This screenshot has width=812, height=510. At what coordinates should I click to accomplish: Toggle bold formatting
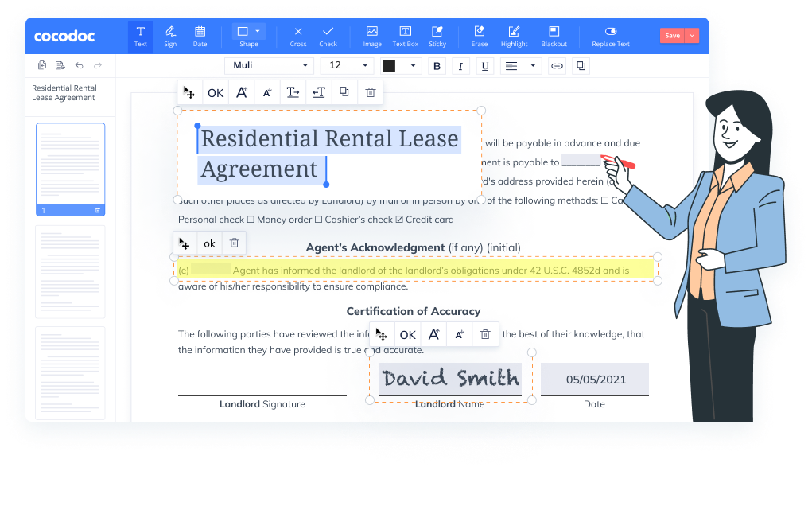point(437,66)
